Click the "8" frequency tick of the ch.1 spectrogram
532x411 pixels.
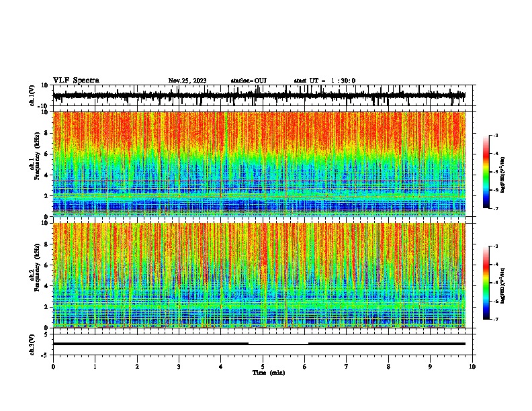click(47, 133)
